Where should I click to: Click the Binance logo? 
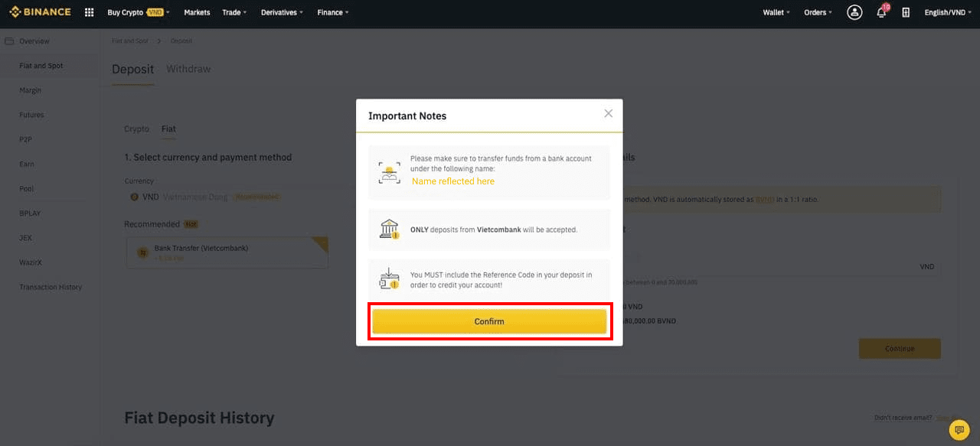pyautogui.click(x=40, y=12)
